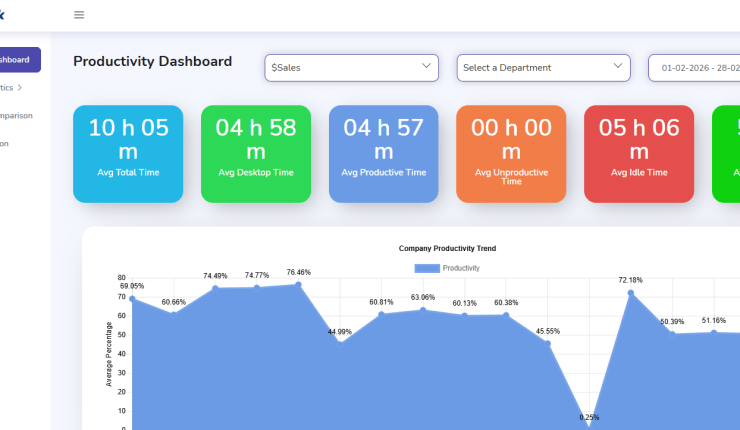Select the Avg Productive Time card
The image size is (740, 430).
click(384, 154)
